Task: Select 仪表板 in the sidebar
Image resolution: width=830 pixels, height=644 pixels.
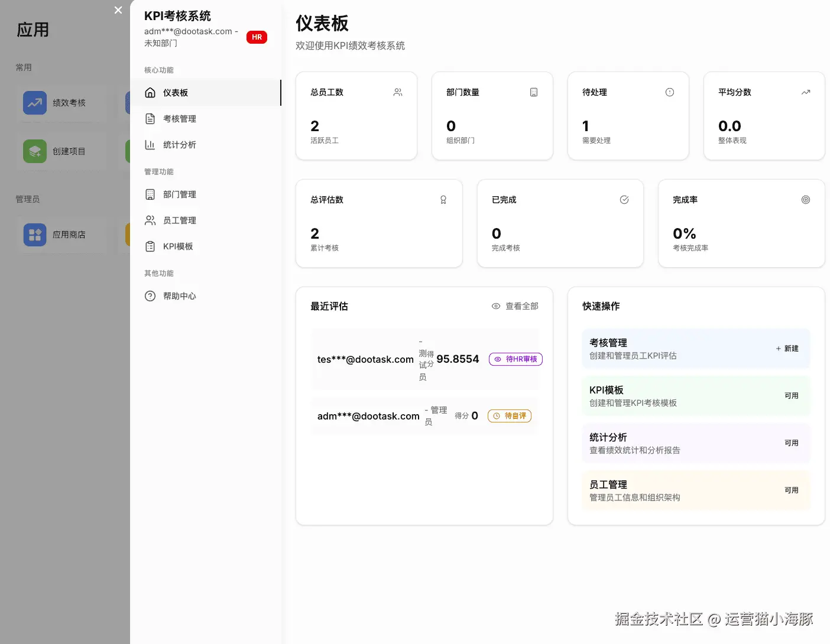Action: coord(206,93)
